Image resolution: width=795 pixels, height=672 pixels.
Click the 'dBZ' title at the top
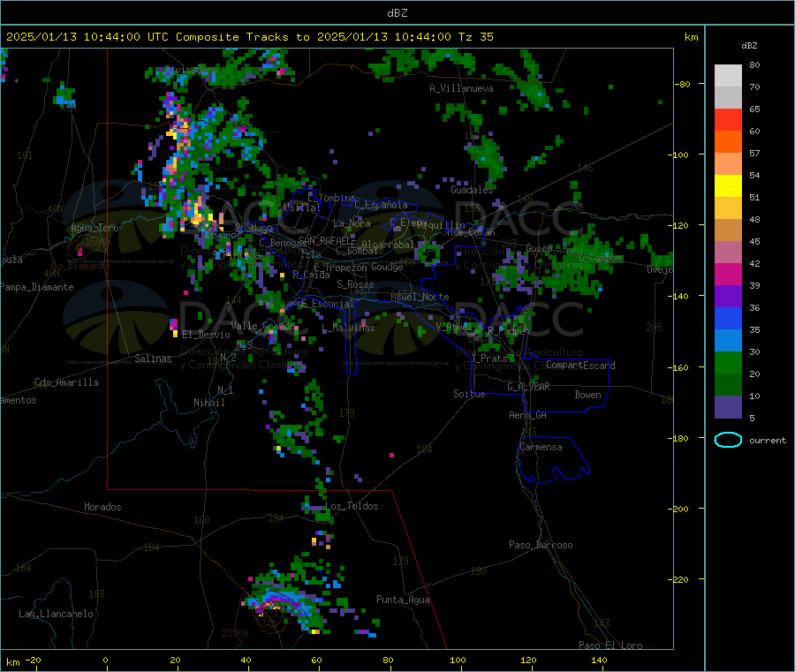tap(397, 13)
